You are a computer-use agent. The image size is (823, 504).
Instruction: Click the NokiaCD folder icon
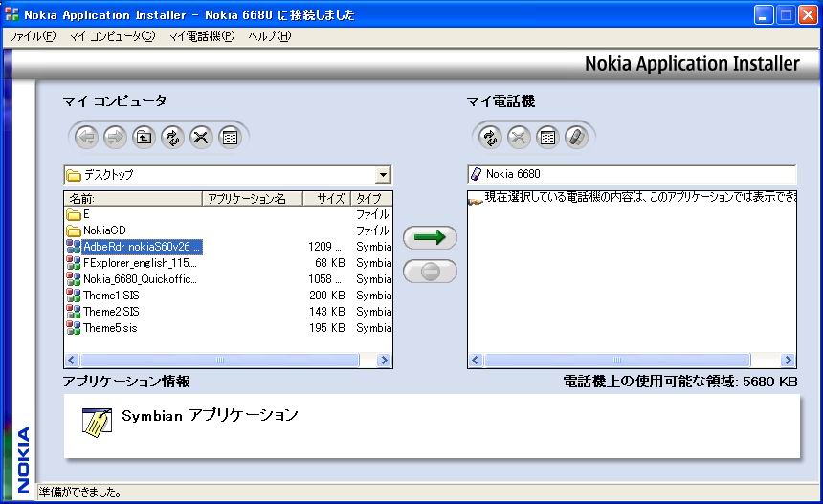coord(74,230)
